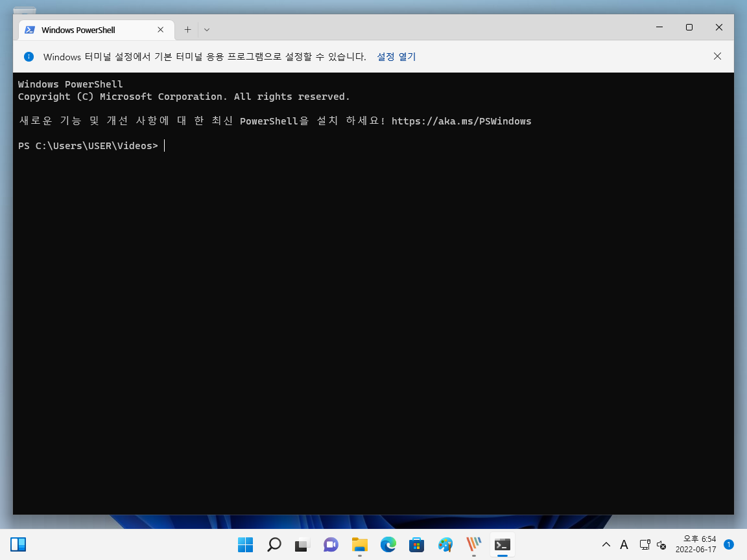Open the Paint palette app on the taskbar
The image size is (747, 560).
pyautogui.click(x=445, y=544)
